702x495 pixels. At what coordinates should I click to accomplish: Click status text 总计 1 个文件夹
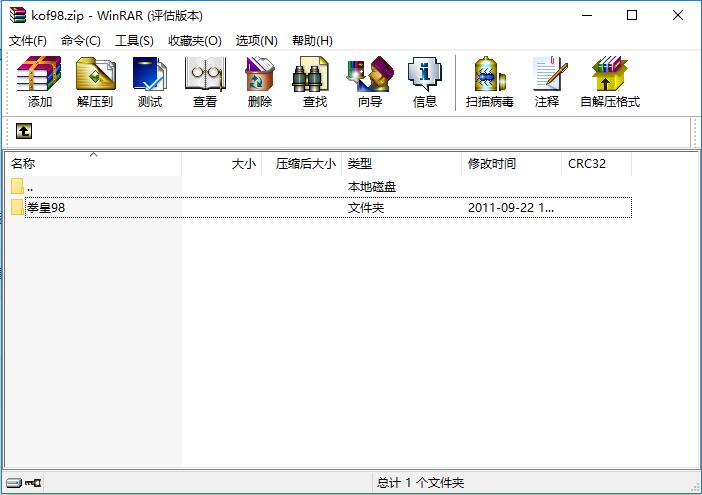(420, 483)
